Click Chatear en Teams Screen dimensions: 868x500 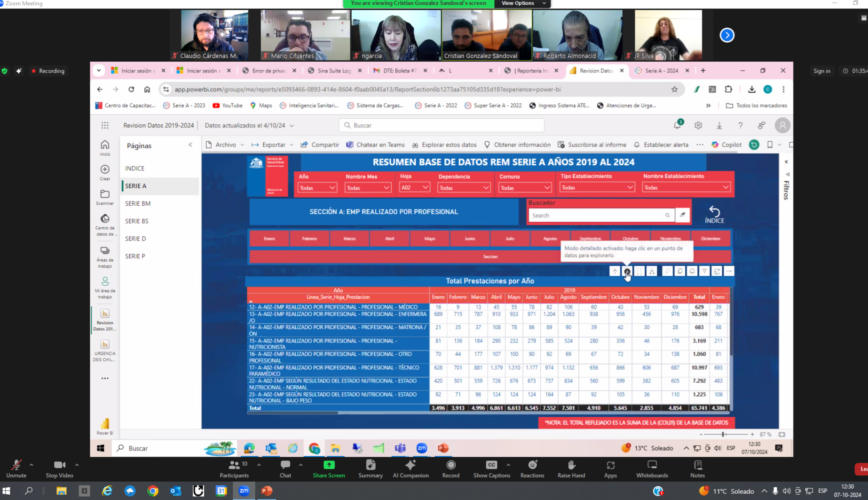point(375,145)
